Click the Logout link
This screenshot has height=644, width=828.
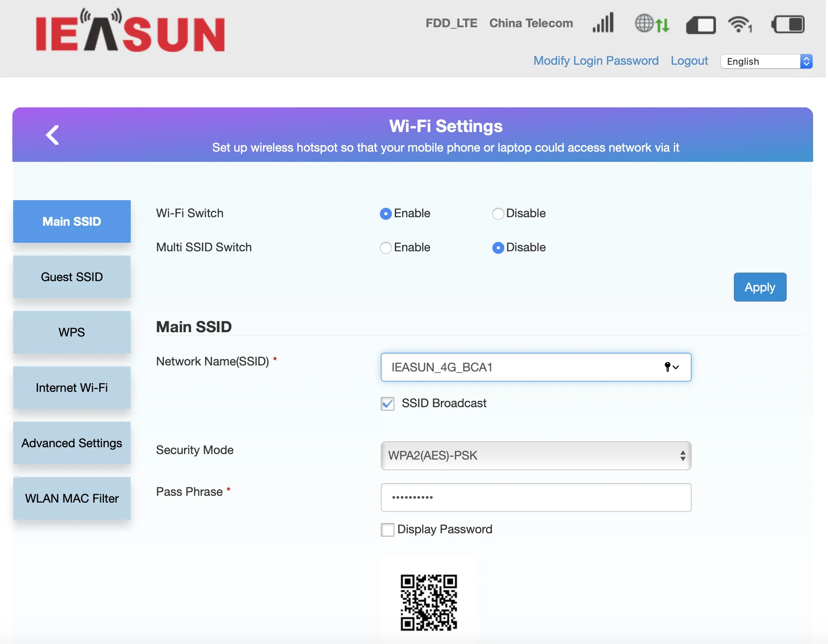point(689,61)
